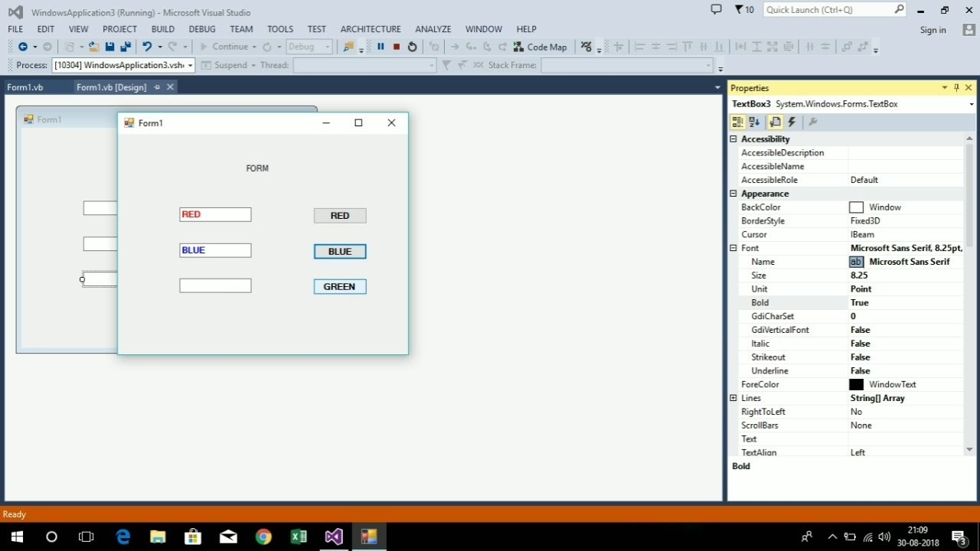Open Task View on the taskbar

pos(87,536)
